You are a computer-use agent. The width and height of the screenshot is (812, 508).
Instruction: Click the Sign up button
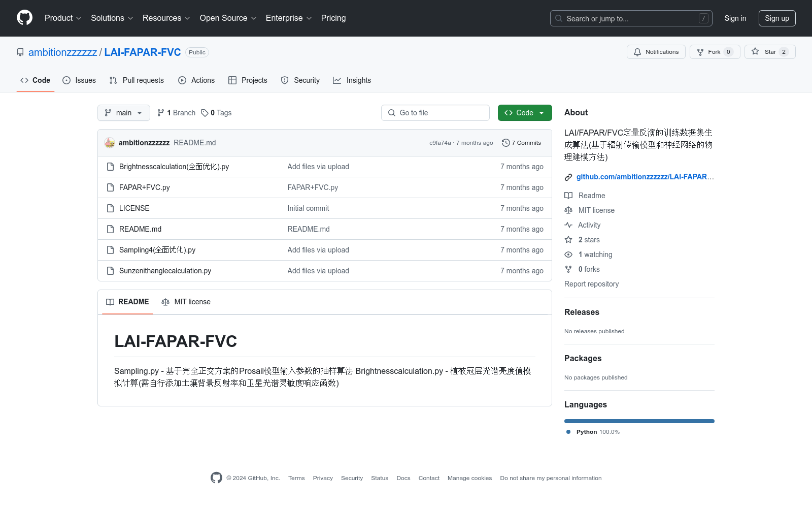coord(777,18)
